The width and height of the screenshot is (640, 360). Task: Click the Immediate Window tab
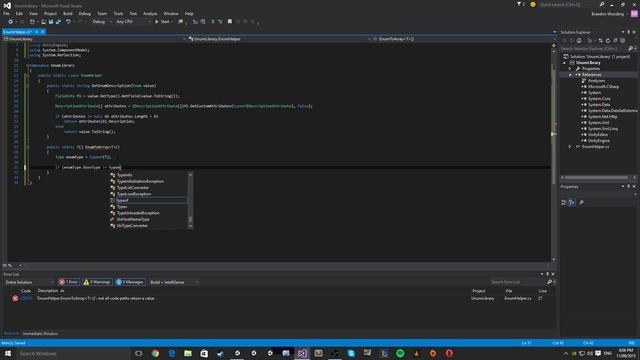(x=40, y=334)
